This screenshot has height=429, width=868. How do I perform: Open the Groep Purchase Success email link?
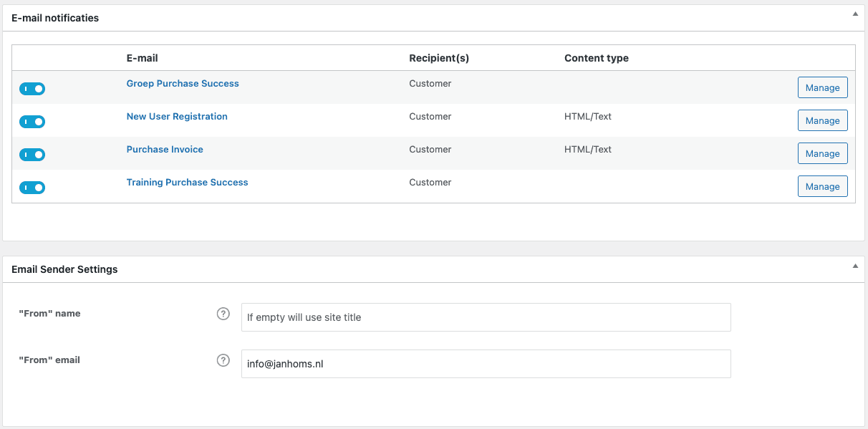click(x=183, y=84)
